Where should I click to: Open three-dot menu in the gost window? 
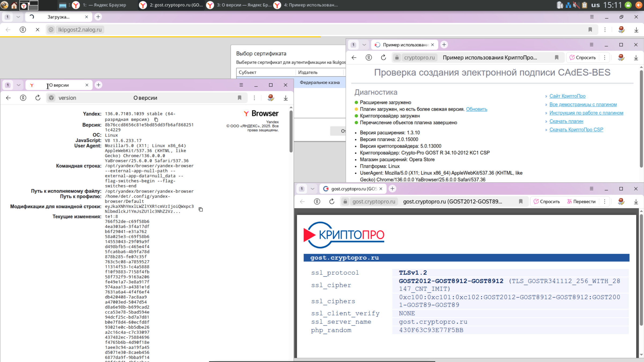tap(605, 201)
